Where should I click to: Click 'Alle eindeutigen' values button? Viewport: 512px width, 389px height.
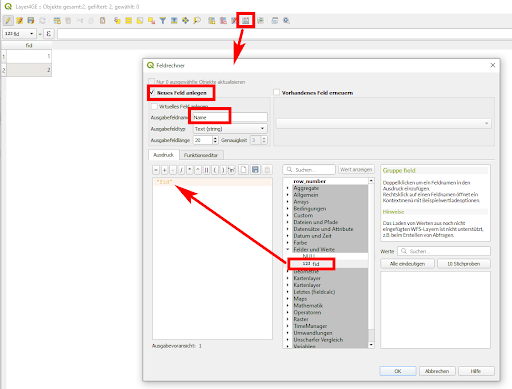(x=407, y=264)
